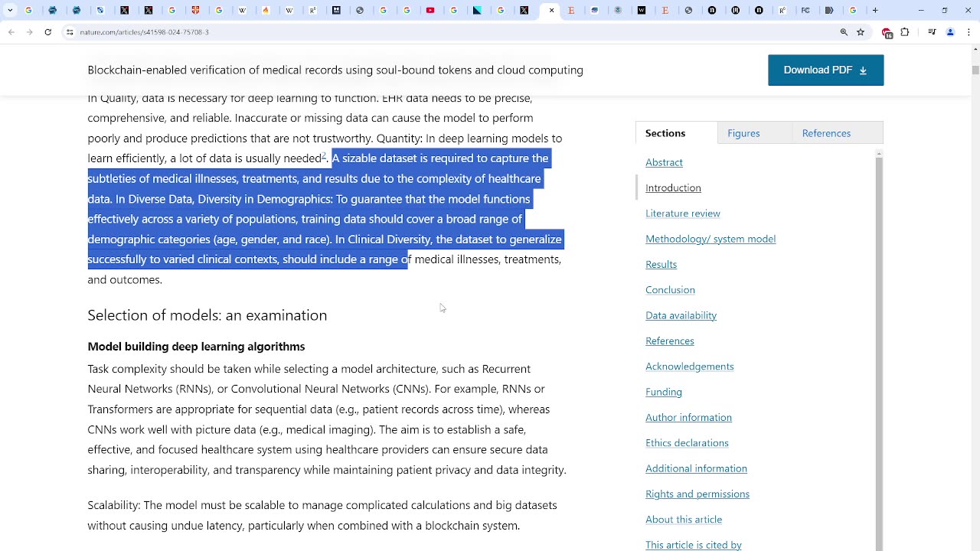Image resolution: width=980 pixels, height=551 pixels.
Task: Click the browser forward arrow
Action: click(29, 32)
